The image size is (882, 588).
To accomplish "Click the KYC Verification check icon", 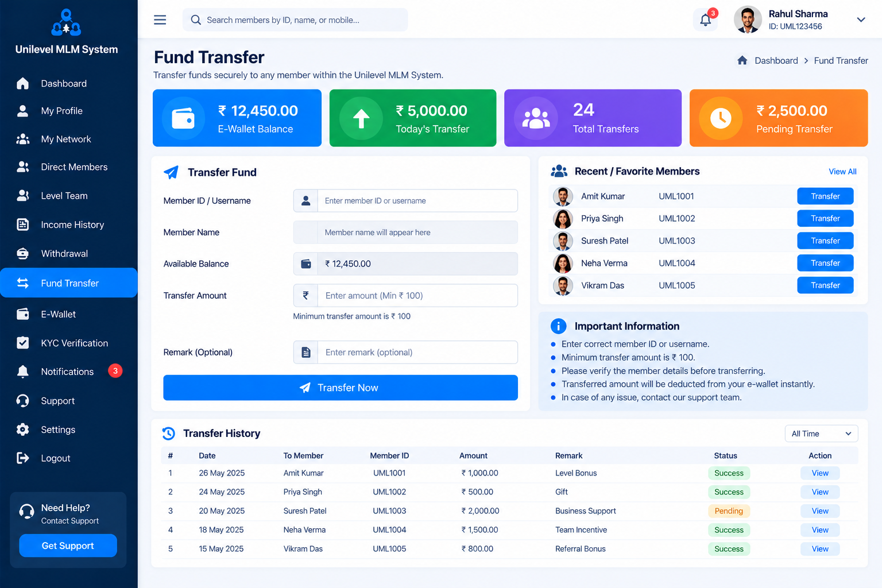I will (23, 343).
